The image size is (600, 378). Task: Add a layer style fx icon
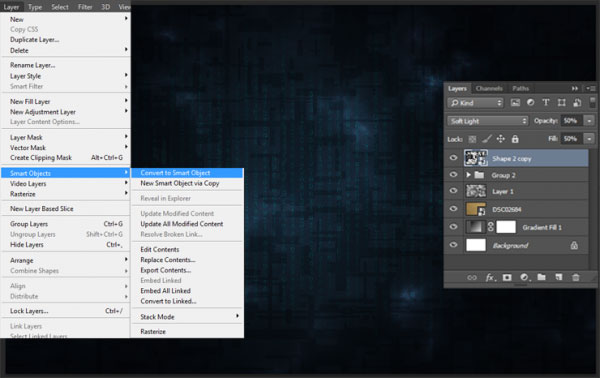[490, 277]
